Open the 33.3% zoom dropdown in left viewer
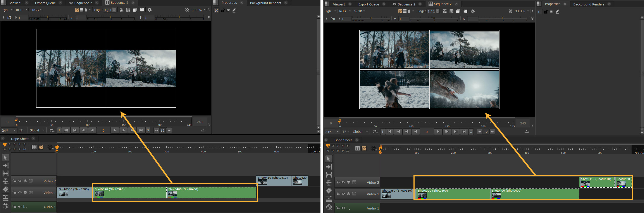The image size is (644, 213). coord(198,10)
